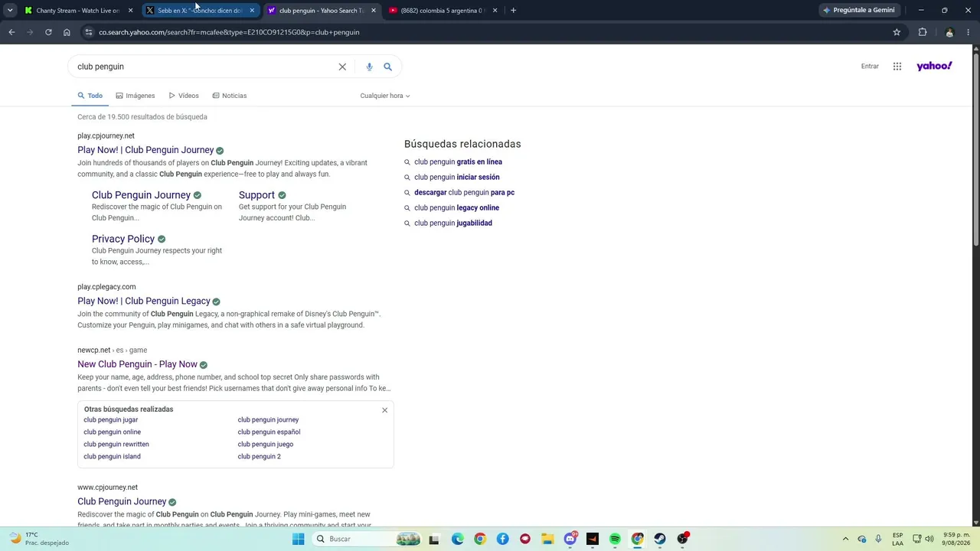Select the Noticias search tab

pos(229,96)
